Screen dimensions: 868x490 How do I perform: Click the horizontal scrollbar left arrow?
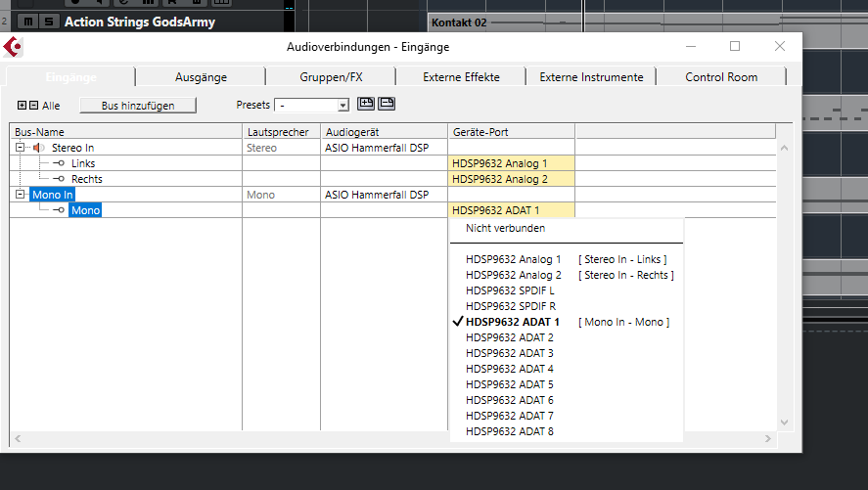pos(18,438)
